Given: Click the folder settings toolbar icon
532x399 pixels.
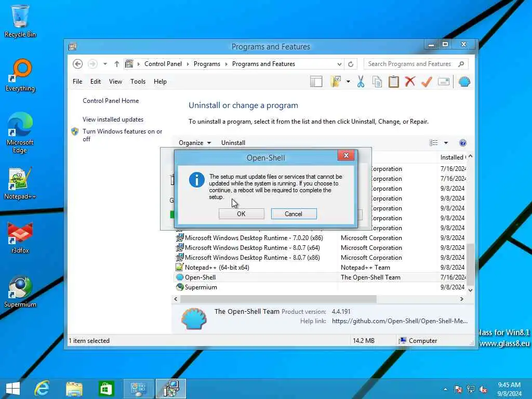Looking at the screenshot, I should pos(336,82).
